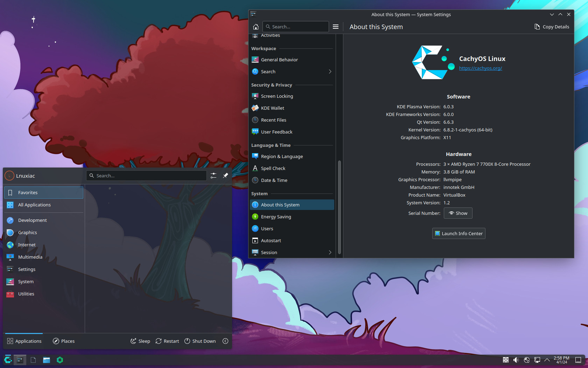Click the green hexagon taskbar icon
The width and height of the screenshot is (588, 368).
pos(60,360)
